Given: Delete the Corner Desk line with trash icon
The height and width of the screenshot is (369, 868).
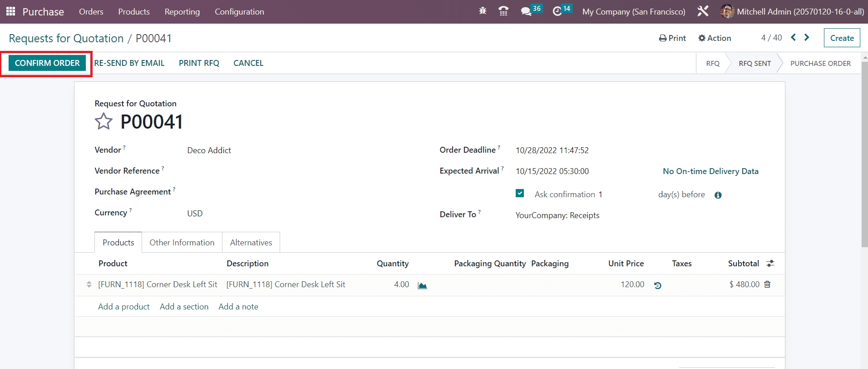Looking at the screenshot, I should tap(767, 284).
